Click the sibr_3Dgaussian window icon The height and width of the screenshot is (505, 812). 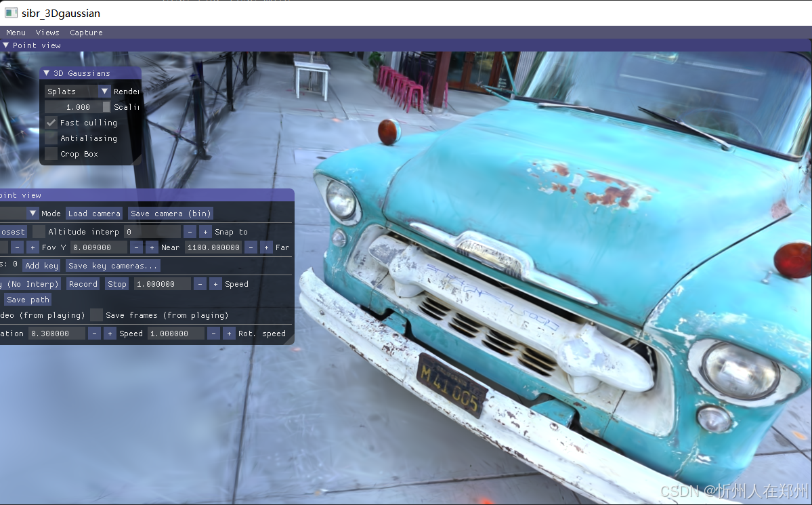pos(11,12)
